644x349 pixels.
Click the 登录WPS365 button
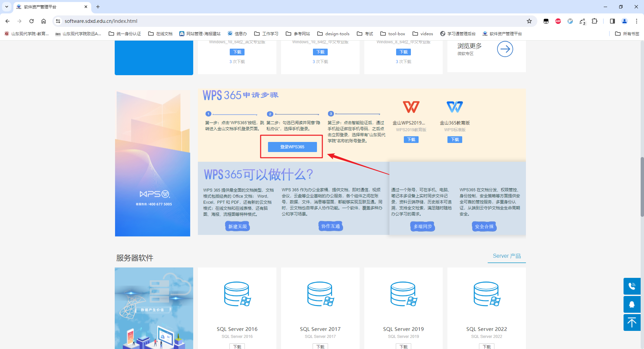click(x=292, y=147)
